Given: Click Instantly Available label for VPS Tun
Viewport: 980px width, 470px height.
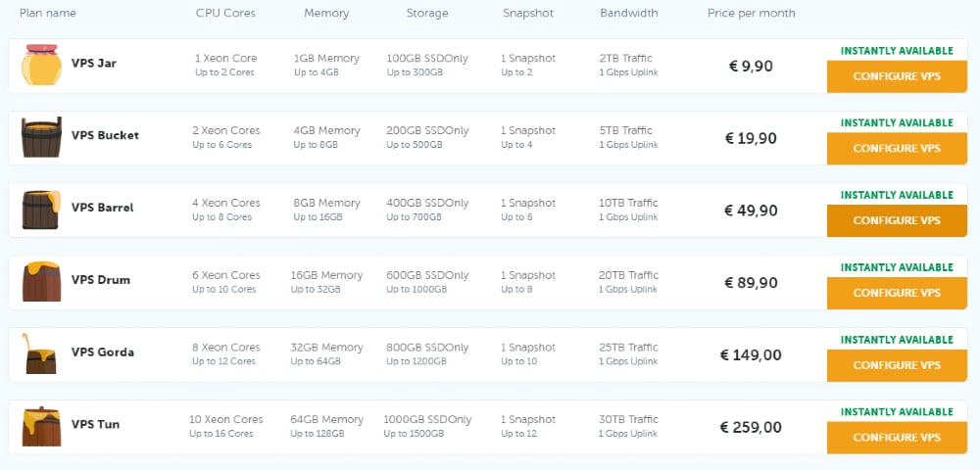Looking at the screenshot, I should 897,412.
